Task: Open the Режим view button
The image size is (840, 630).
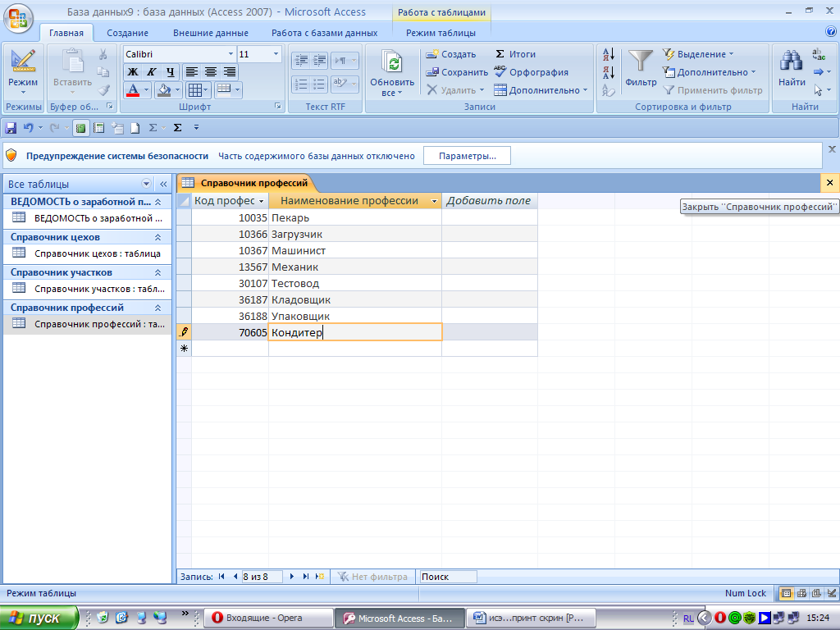Action: (x=23, y=72)
